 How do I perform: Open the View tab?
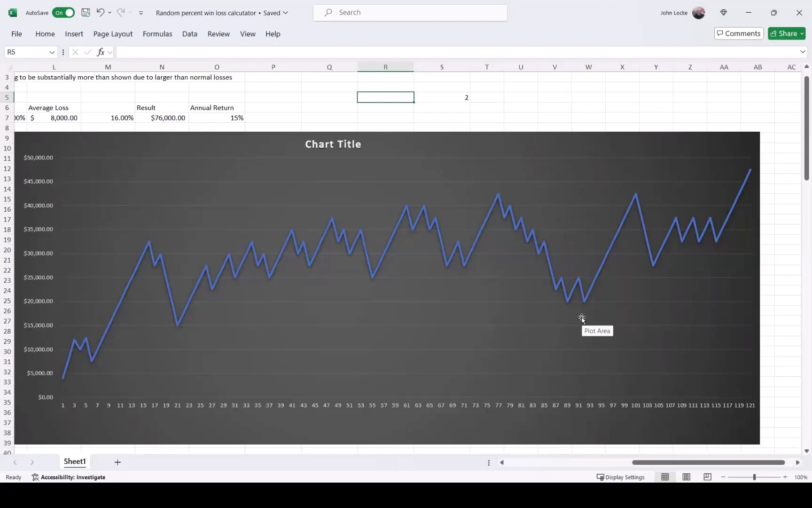248,34
